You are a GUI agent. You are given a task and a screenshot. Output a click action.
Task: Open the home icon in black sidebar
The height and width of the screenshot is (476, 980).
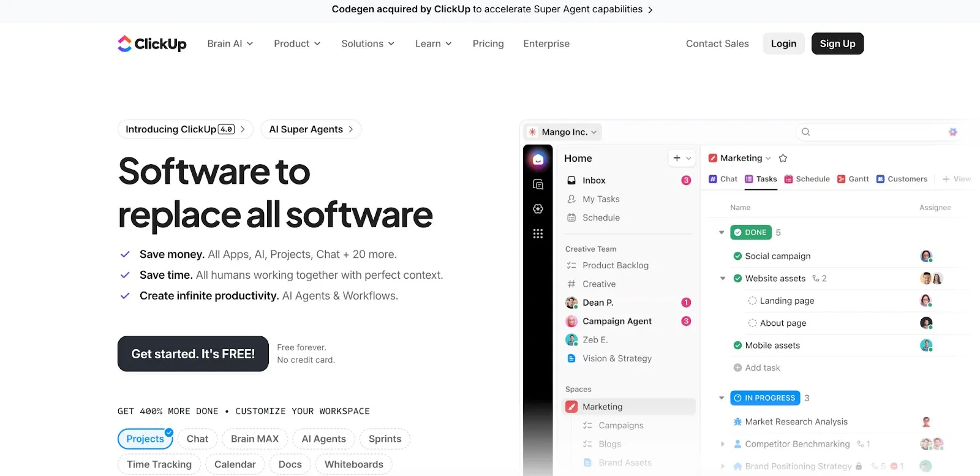538,159
